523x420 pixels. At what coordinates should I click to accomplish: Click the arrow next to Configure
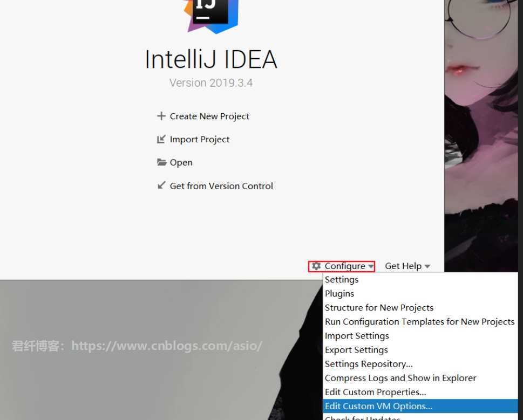tap(371, 266)
